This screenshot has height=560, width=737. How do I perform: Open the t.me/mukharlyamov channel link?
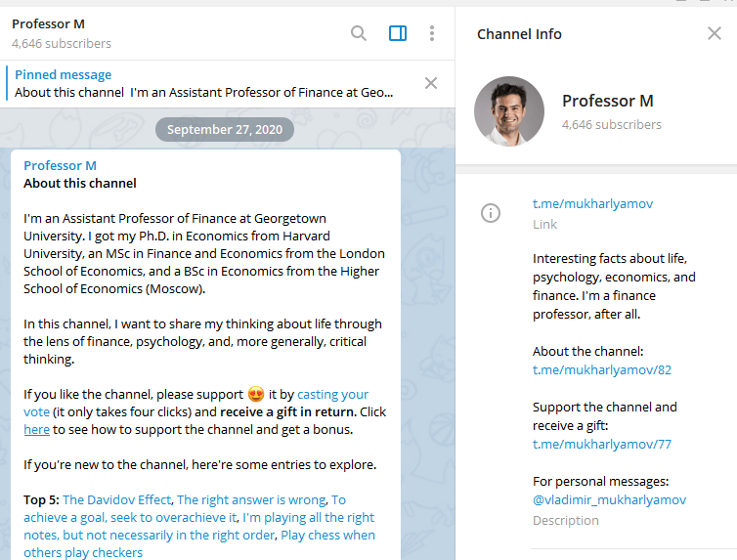tap(592, 204)
